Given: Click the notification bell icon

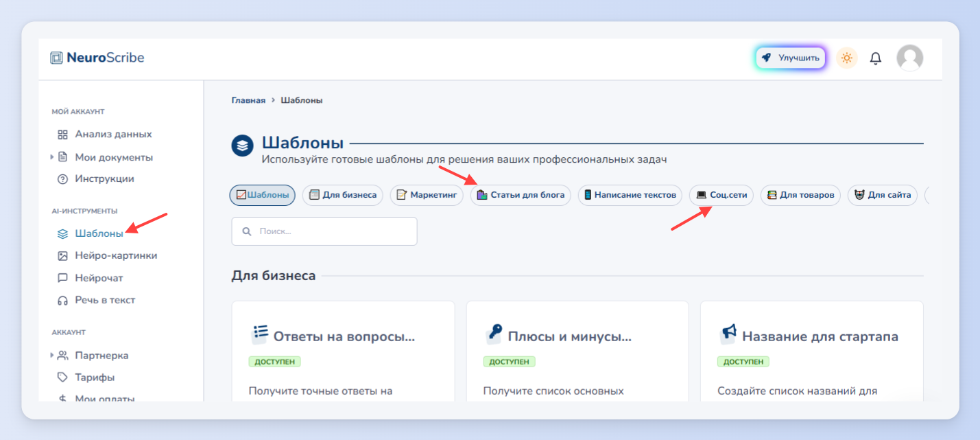Looking at the screenshot, I should pyautogui.click(x=875, y=58).
